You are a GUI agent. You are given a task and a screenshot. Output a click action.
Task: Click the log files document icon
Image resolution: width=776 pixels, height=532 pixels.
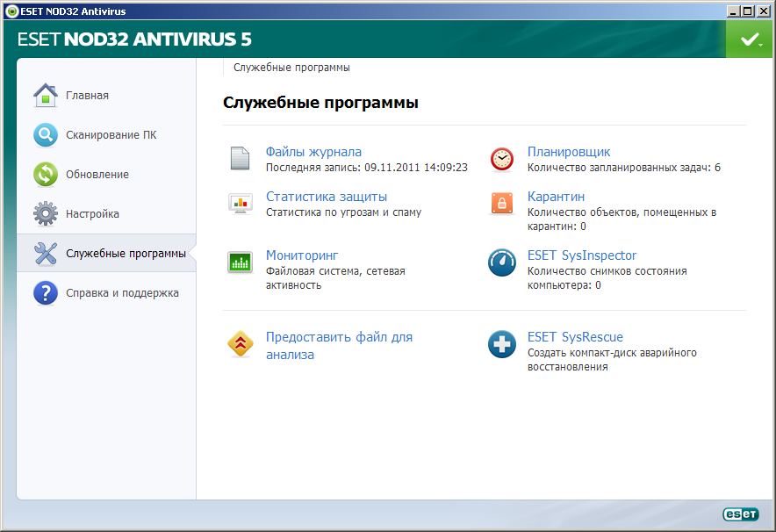(240, 159)
